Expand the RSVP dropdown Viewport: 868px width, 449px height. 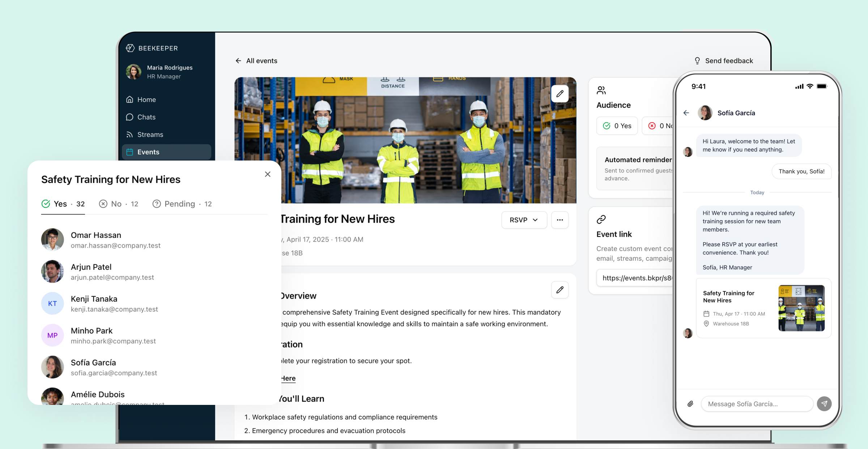[524, 220]
